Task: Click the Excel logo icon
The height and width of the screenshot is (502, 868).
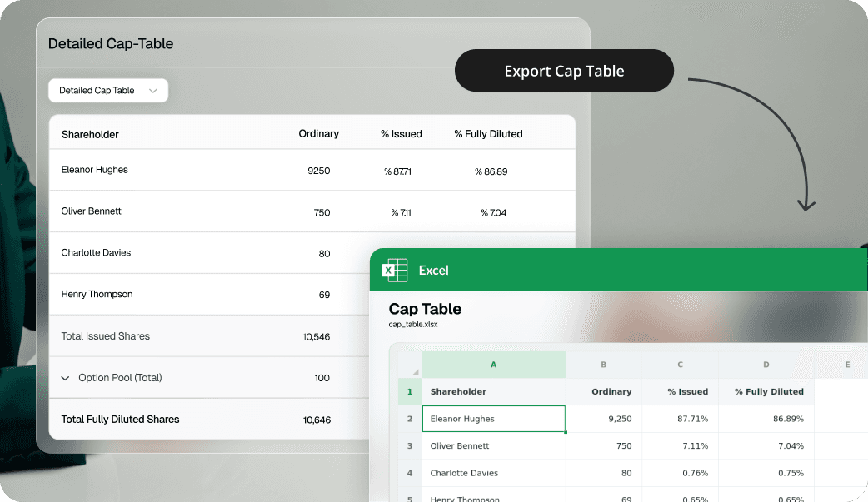Action: (395, 270)
